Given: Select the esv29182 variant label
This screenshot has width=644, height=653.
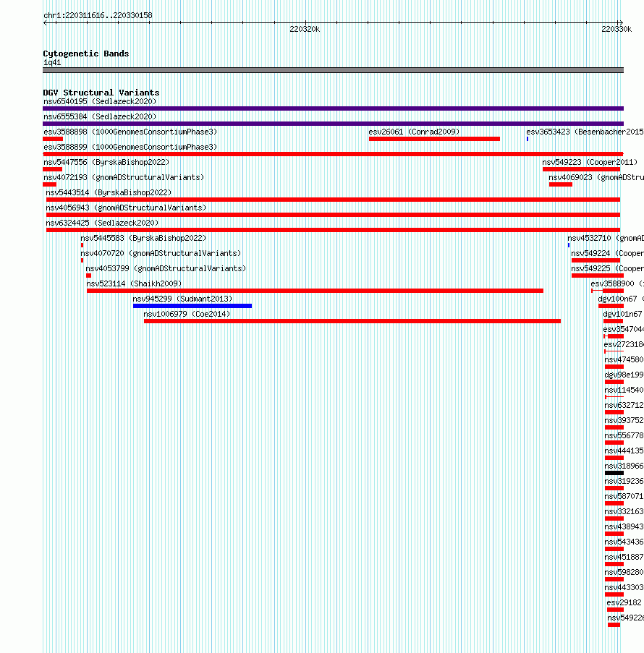Looking at the screenshot, I should [624, 603].
